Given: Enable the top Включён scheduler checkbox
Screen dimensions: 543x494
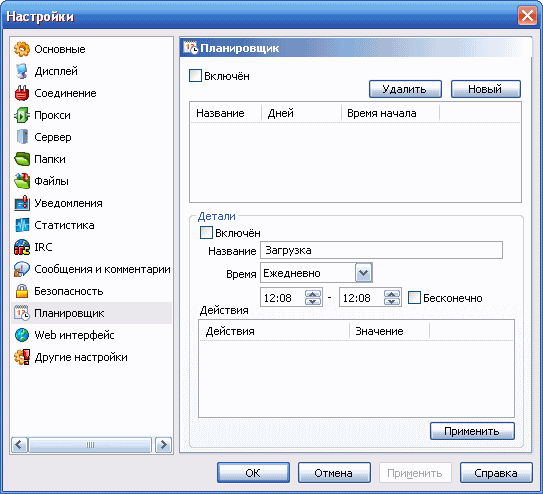Looking at the screenshot, I should [x=195, y=76].
